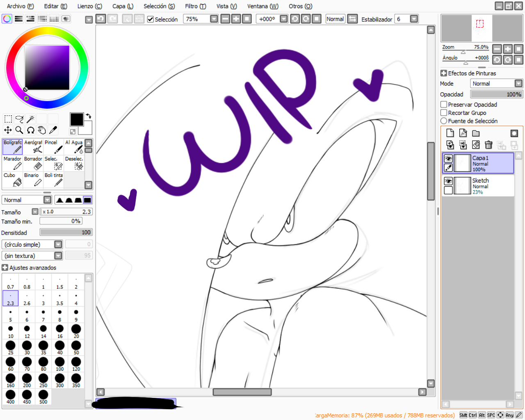The height and width of the screenshot is (420, 525).
Task: Open the Filtro menu
Action: click(195, 6)
